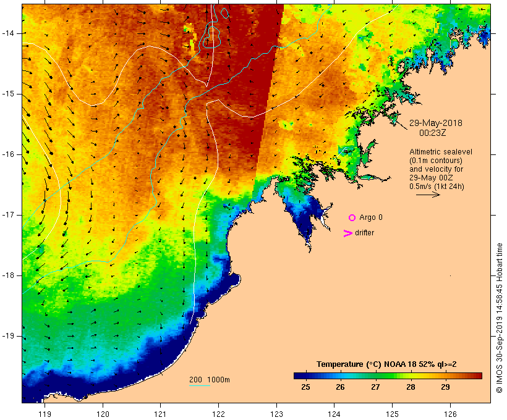This screenshot has width=507, height=420.
Task: Click the 'Argo 0' legend label
Action: pos(371,217)
